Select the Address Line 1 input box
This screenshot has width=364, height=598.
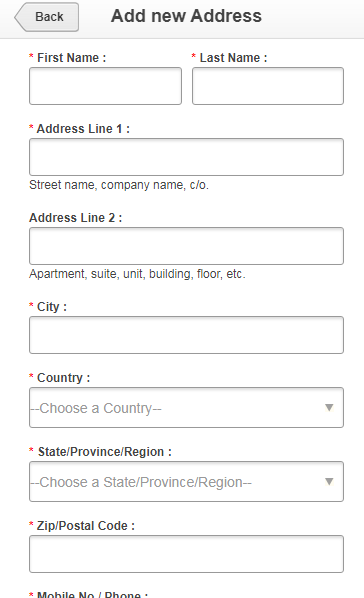tap(187, 157)
